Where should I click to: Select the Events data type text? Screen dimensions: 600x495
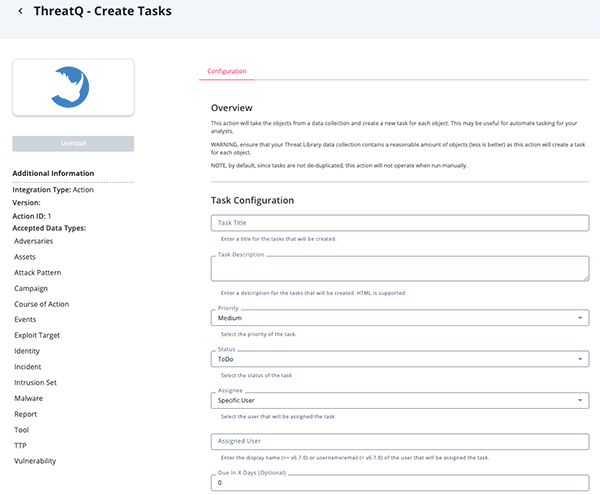(25, 319)
